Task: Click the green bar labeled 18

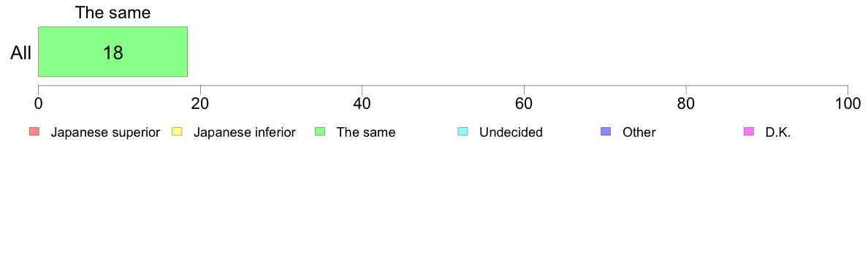Action: [113, 51]
